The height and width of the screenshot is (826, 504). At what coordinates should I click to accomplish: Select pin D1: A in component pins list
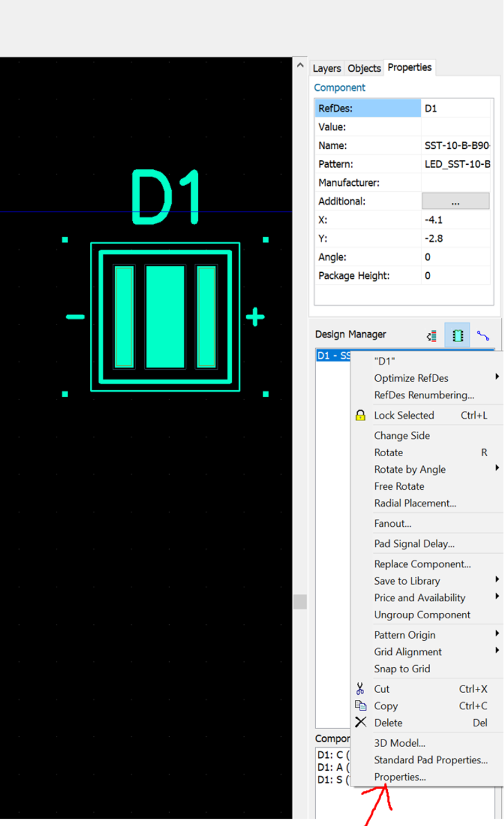333,767
